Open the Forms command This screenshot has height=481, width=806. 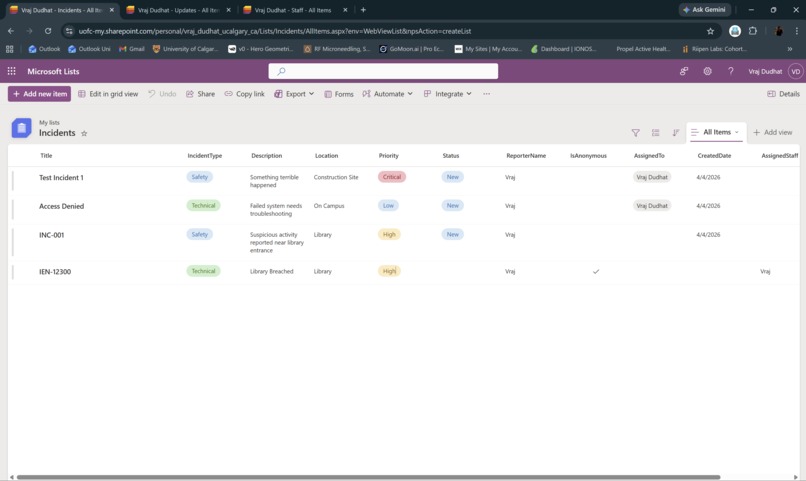click(339, 94)
